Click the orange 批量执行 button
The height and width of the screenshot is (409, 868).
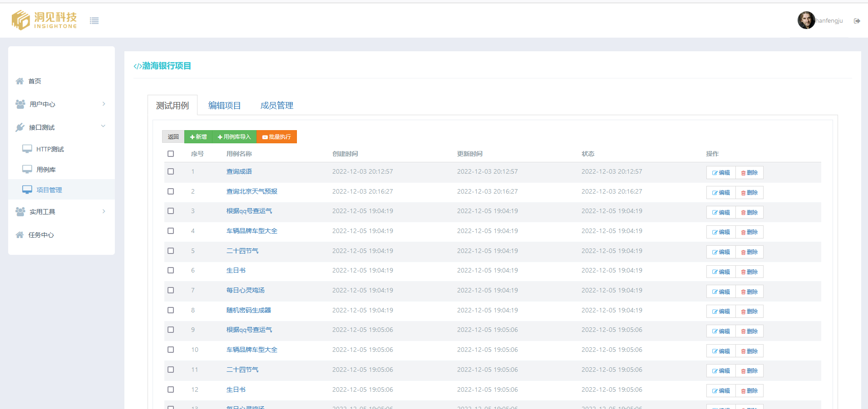click(276, 137)
